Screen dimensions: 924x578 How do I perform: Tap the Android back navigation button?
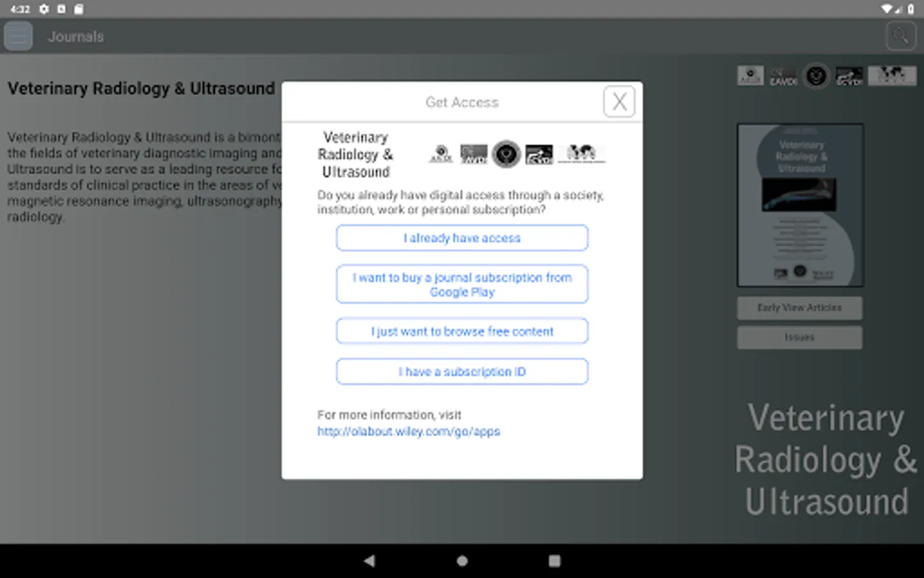click(x=369, y=561)
